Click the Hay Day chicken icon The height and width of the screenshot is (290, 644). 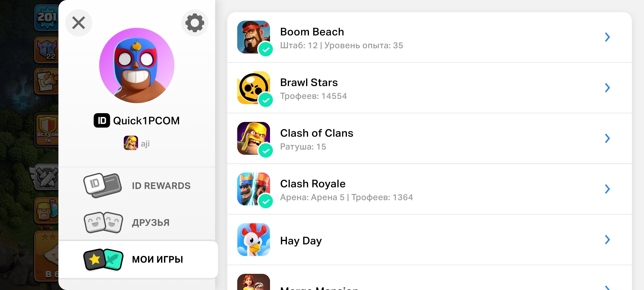tap(253, 239)
